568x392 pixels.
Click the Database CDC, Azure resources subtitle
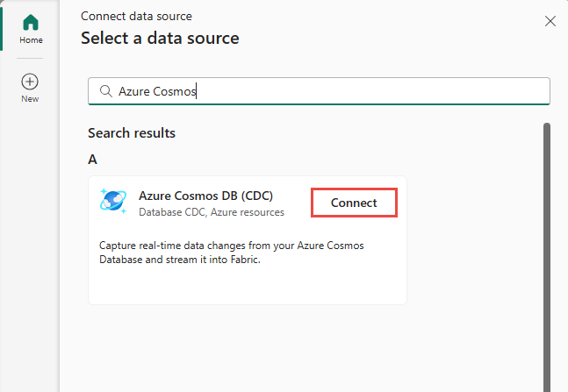(212, 212)
